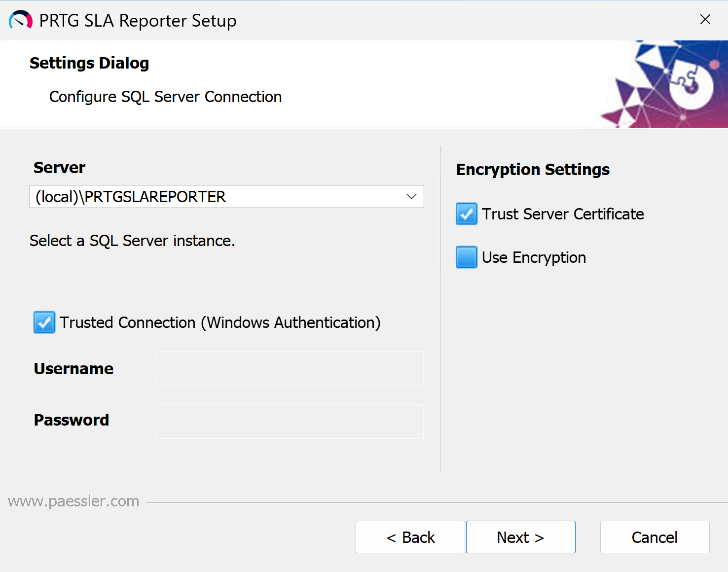Go back to the previous setup page
Viewport: 728px width, 572px height.
pos(410,537)
